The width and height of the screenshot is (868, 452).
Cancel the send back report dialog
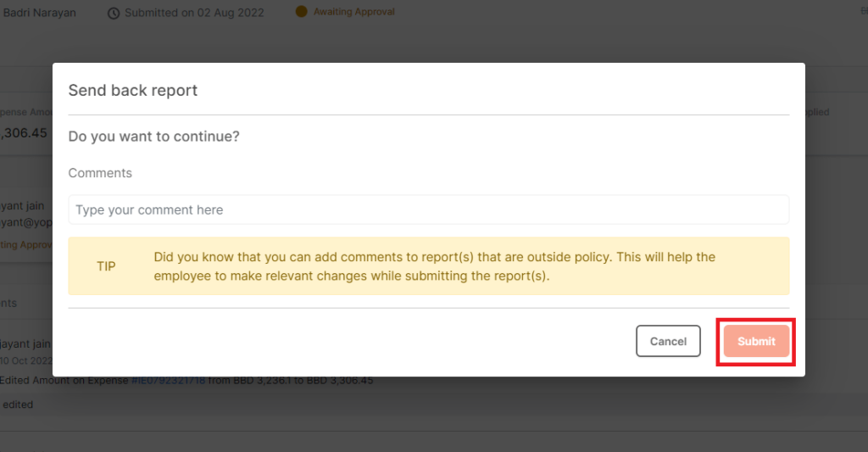tap(668, 341)
